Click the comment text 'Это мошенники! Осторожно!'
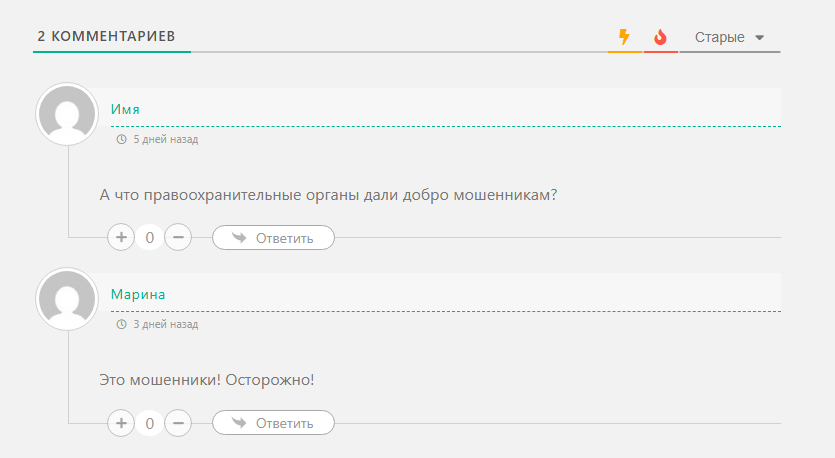The image size is (835, 458). click(x=207, y=380)
